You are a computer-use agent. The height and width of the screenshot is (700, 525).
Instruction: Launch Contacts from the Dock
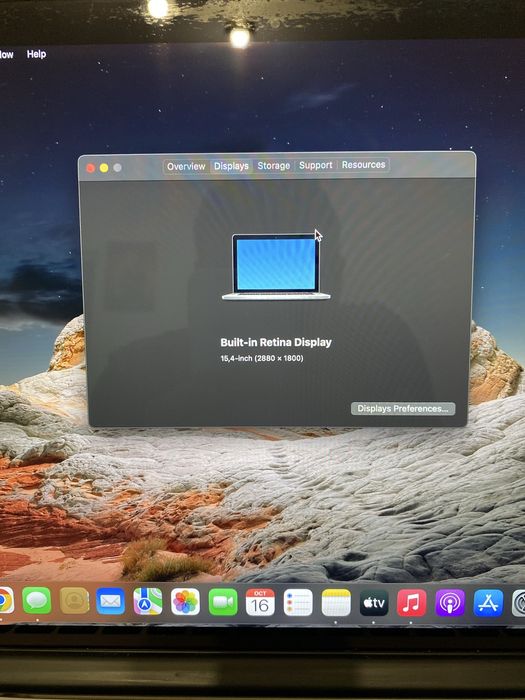coord(74,601)
